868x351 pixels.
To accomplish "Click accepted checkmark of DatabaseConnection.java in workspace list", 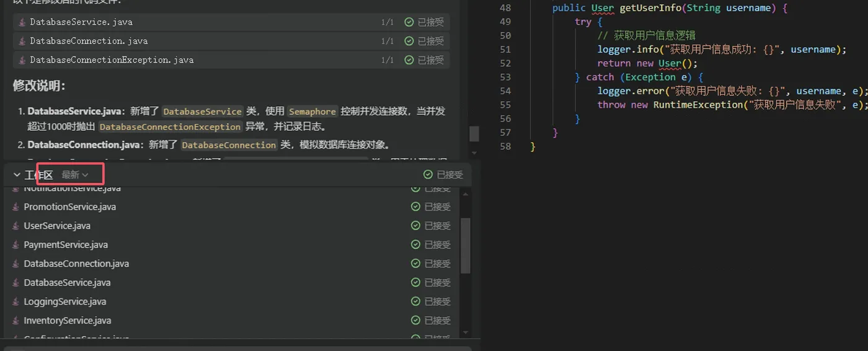I will click(415, 264).
